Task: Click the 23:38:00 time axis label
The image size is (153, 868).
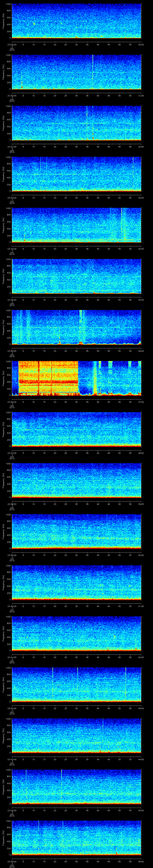Action: pos(12,504)
